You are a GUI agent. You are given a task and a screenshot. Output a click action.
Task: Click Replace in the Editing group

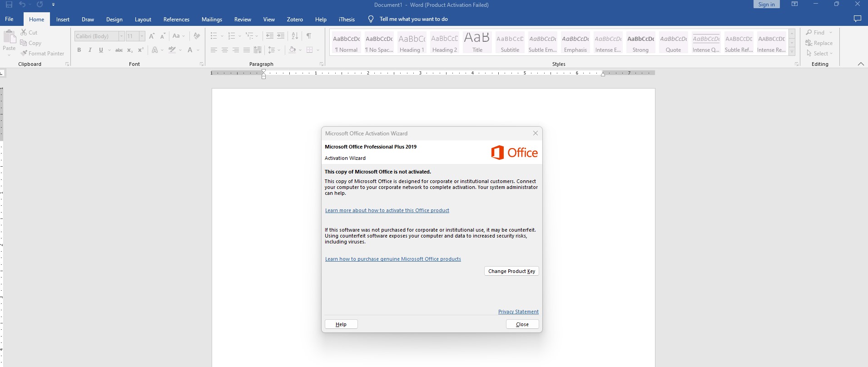point(819,43)
